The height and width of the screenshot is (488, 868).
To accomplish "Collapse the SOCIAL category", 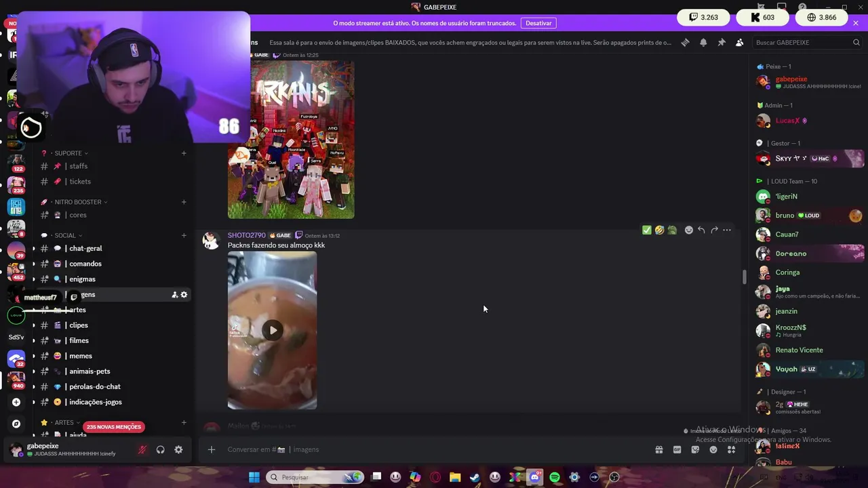I will click(x=65, y=235).
